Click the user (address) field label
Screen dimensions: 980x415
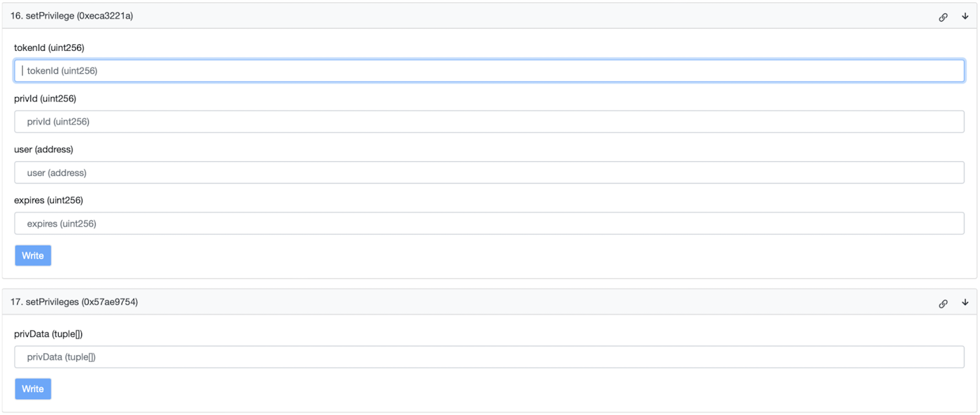tap(43, 149)
